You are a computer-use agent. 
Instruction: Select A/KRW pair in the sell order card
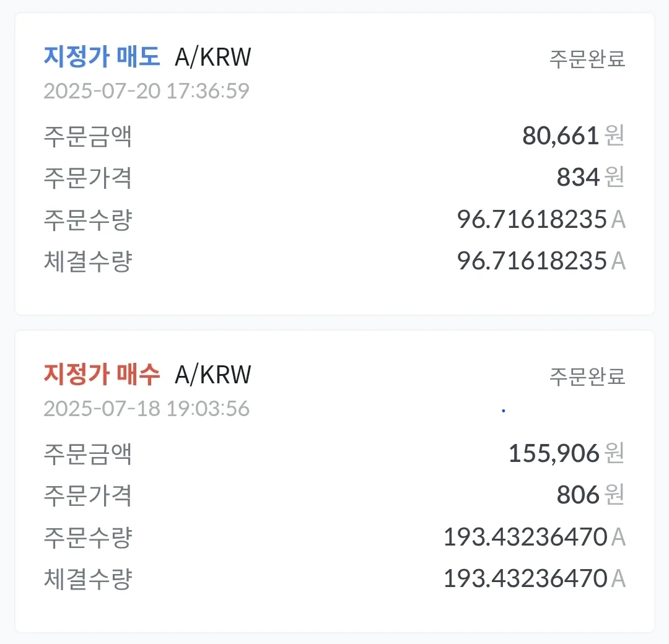213,58
